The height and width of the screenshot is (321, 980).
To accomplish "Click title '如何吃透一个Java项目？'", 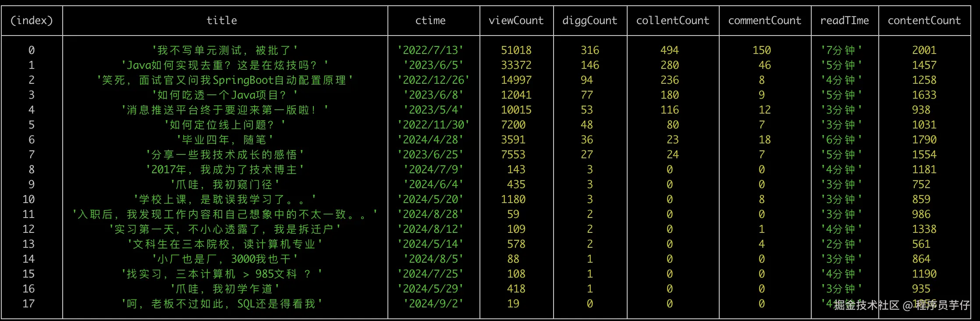I will pos(225,95).
